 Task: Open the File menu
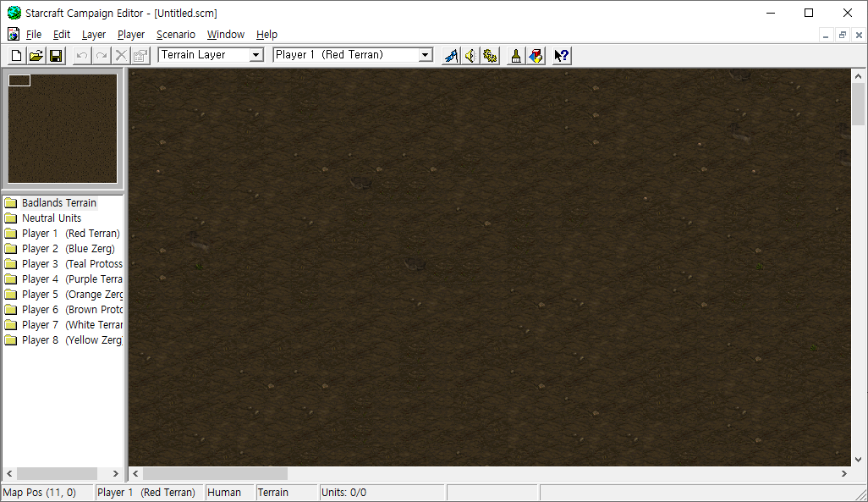pos(34,35)
